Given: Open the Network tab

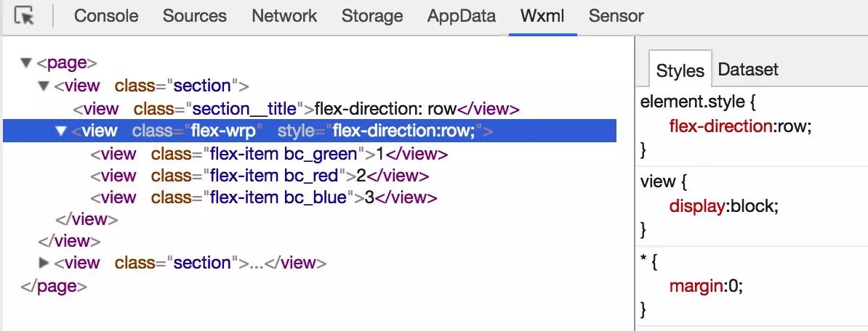Looking at the screenshot, I should coord(284,16).
